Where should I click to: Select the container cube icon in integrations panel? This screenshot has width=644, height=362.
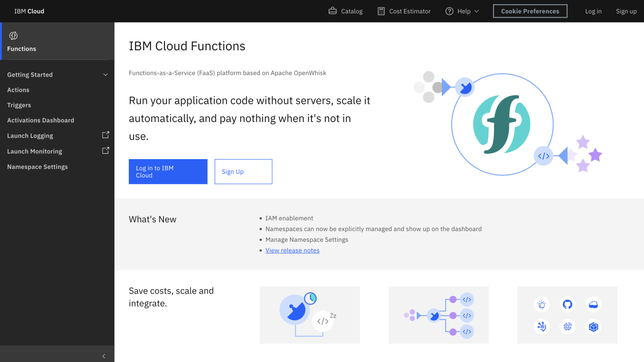pyautogui.click(x=593, y=327)
